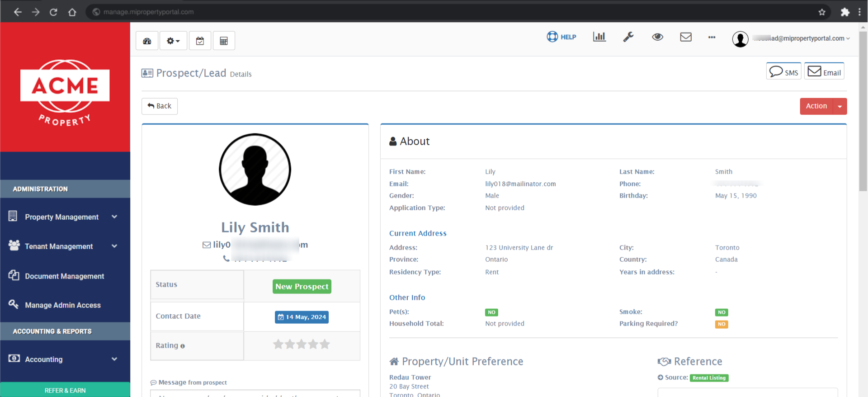The width and height of the screenshot is (868, 397).
Task: Click the lily018@mailinator.com email value
Action: (520, 184)
